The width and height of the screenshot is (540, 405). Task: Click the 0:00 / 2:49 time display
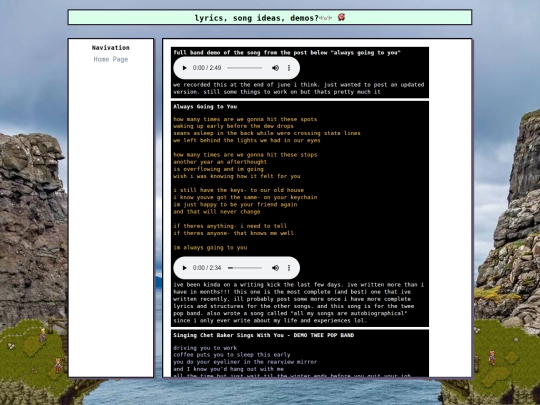point(207,68)
